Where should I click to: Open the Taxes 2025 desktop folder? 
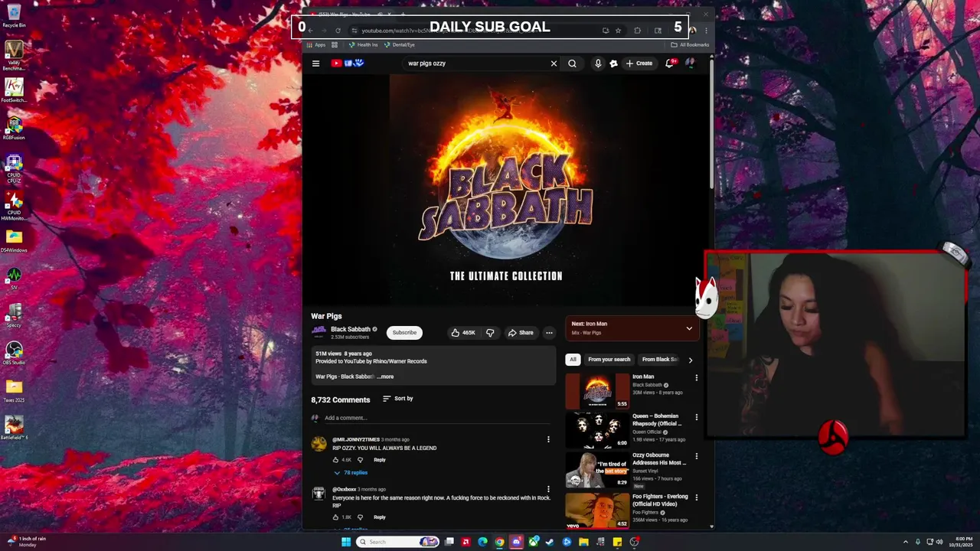[14, 390]
